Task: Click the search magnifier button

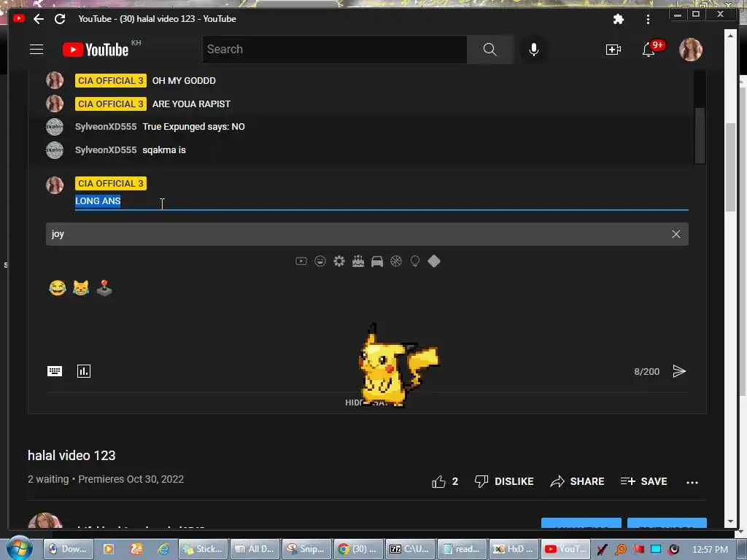Action: [x=489, y=50]
